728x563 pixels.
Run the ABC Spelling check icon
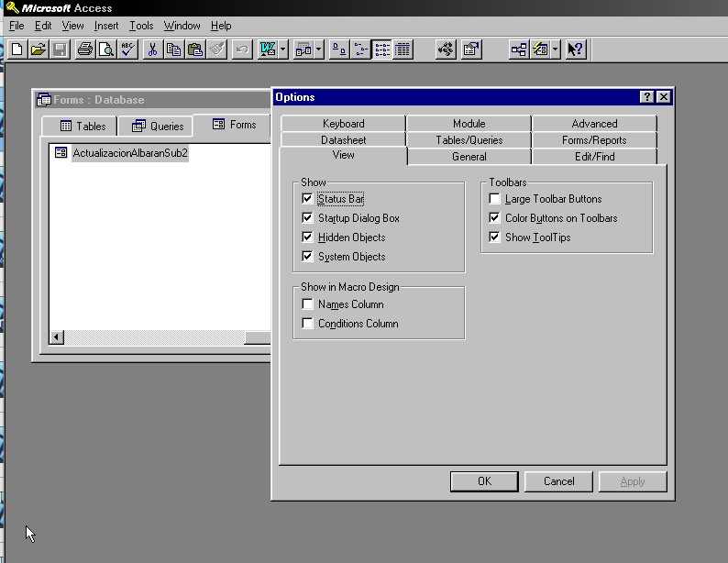pos(127,50)
